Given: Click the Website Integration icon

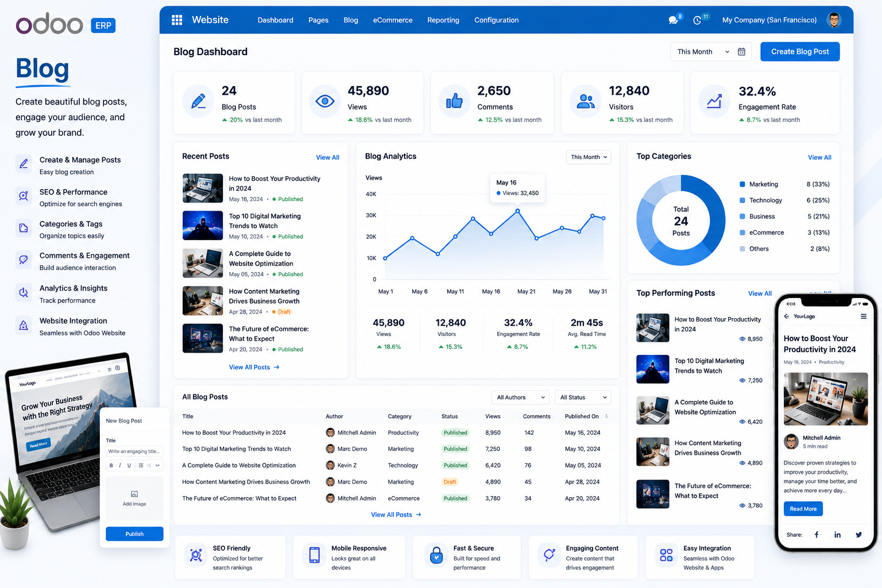Looking at the screenshot, I should [24, 326].
